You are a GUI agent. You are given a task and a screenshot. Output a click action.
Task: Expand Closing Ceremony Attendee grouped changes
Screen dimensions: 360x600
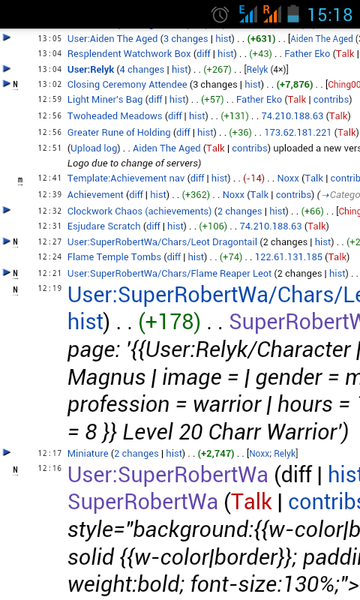tap(7, 83)
